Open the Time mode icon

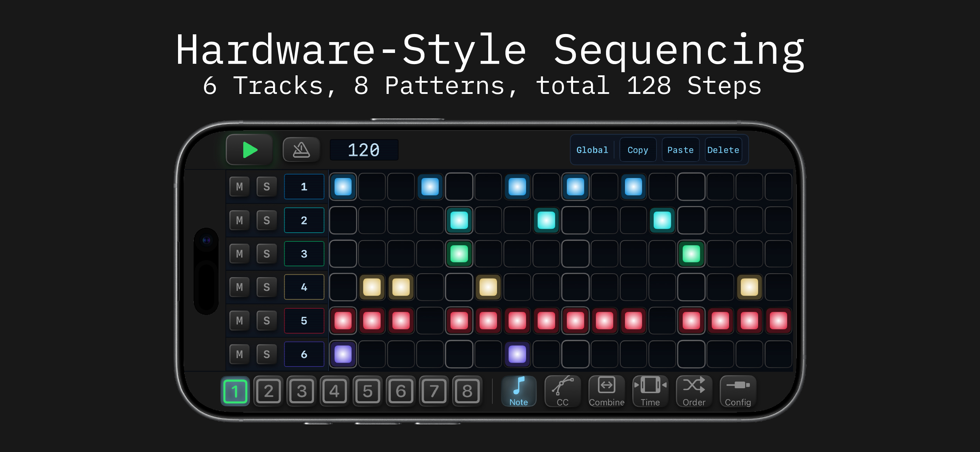click(650, 391)
